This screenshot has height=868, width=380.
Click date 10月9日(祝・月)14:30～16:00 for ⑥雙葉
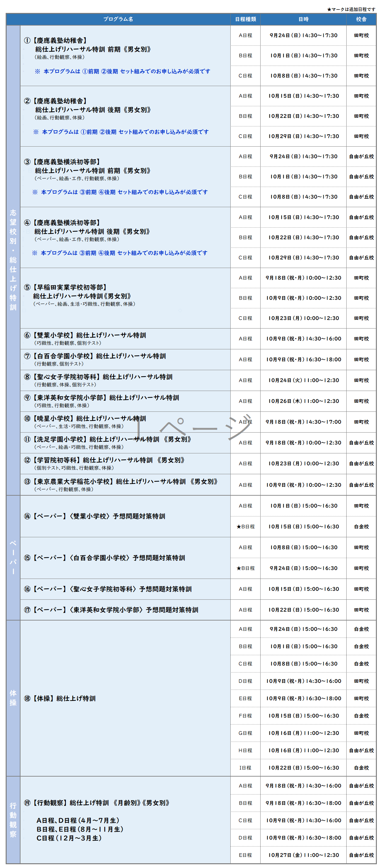click(303, 338)
